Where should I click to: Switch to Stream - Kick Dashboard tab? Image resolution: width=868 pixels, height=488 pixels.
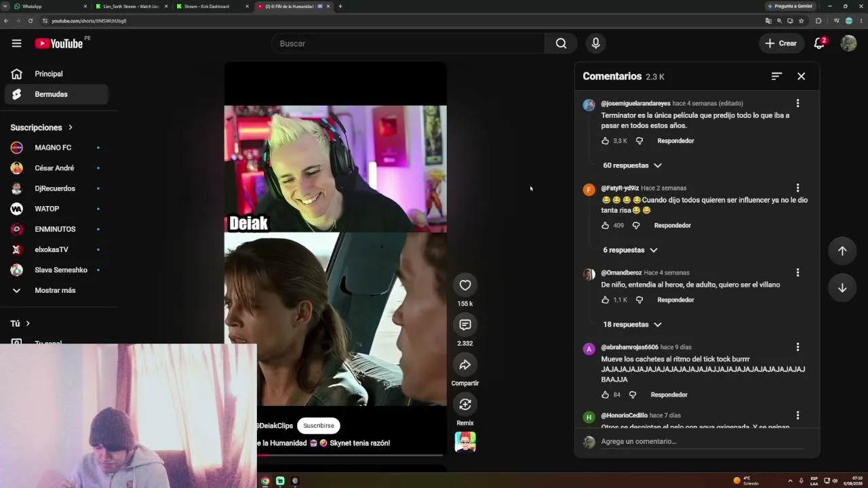click(x=212, y=6)
